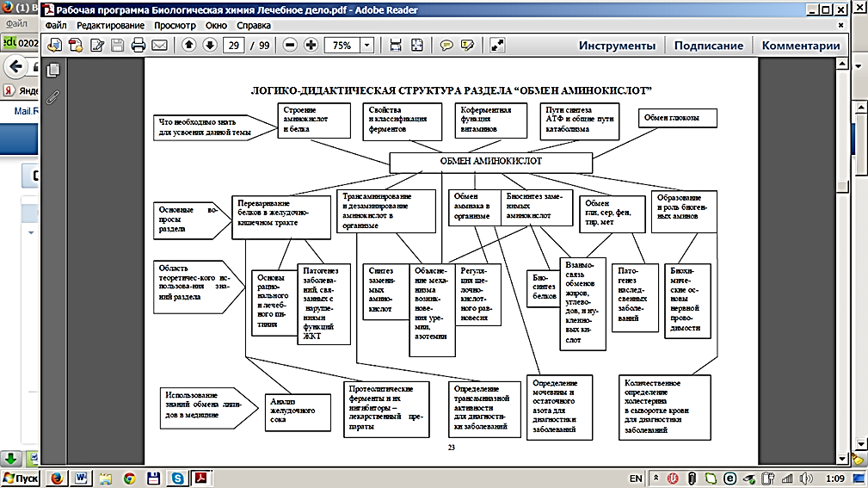Click the page number field

pos(232,46)
